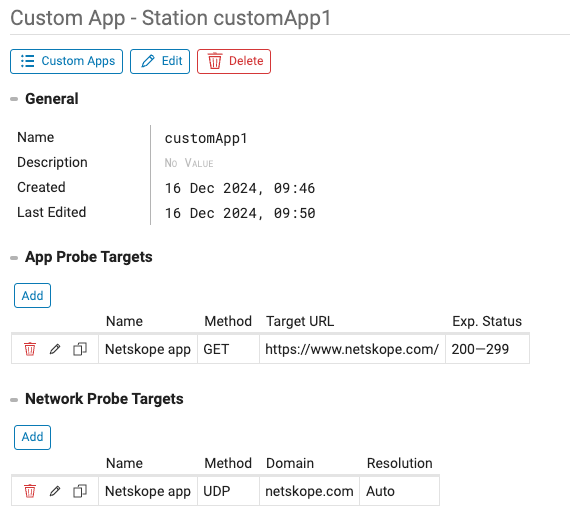The width and height of the screenshot is (570, 525).
Task: Select the https://www.netskope.com/ target URL cell
Action: click(352, 349)
